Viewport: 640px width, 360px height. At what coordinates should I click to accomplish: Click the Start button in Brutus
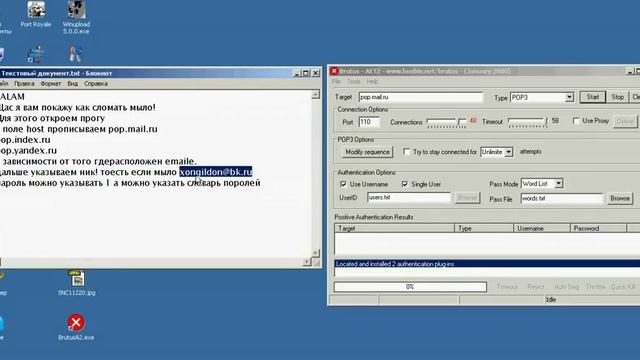click(x=593, y=97)
